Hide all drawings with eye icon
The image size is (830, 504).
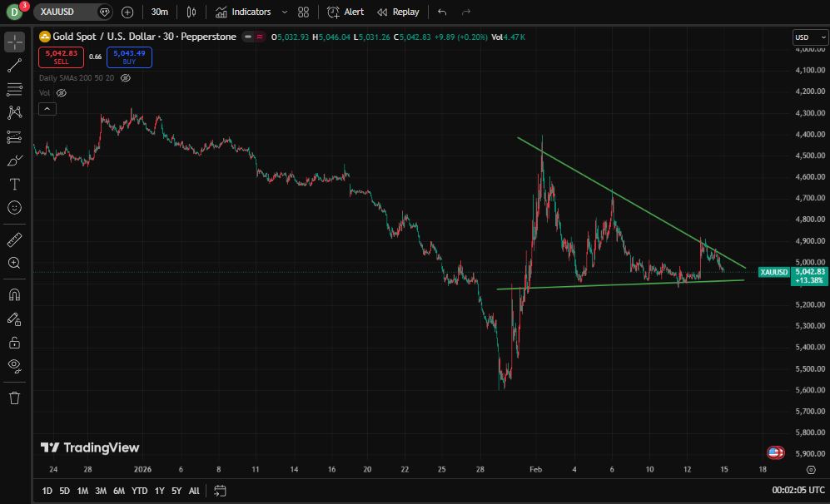pyautogui.click(x=15, y=366)
